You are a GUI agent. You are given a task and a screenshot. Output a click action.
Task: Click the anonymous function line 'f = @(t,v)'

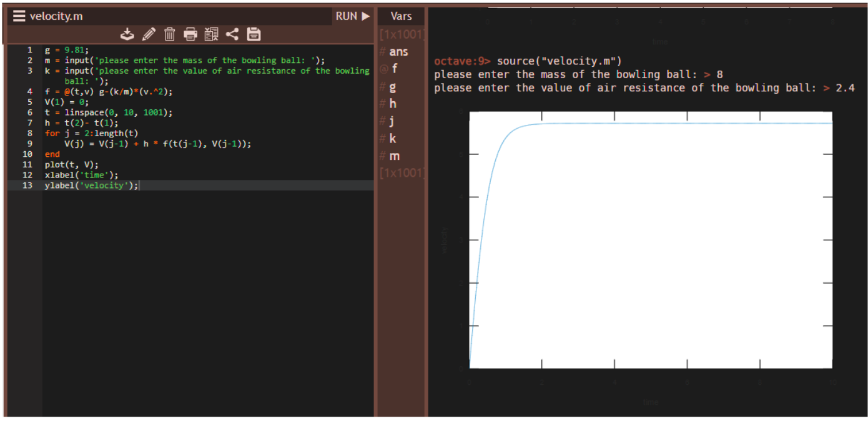[109, 92]
